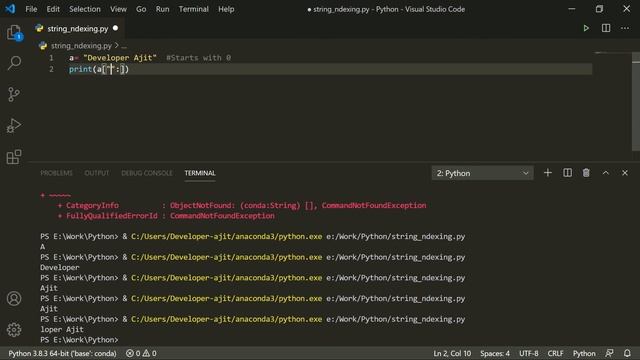Viewport: 640px width, 360px height.
Task: Open the Terminal menu
Action: 193,9
